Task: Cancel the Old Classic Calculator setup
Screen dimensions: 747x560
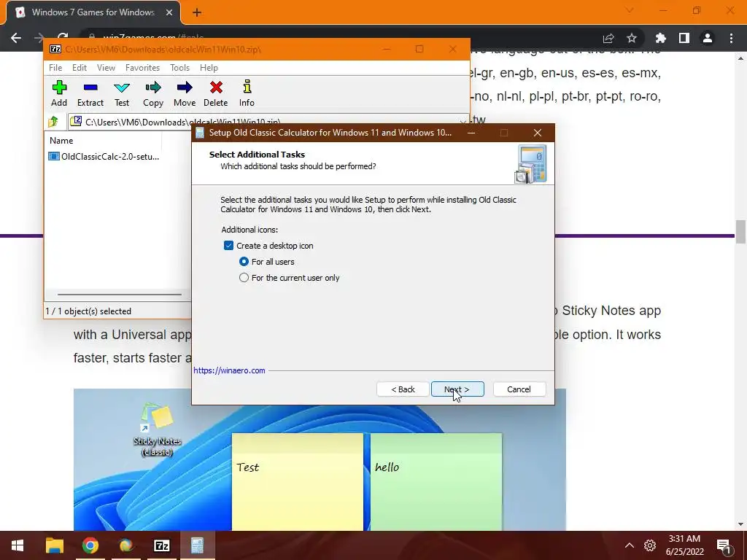Action: 519,389
